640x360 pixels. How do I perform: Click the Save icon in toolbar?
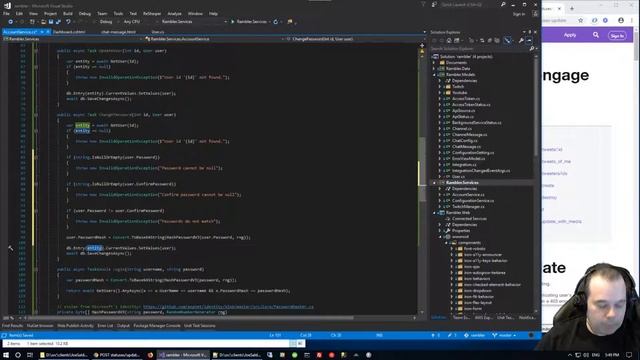pos(51,22)
